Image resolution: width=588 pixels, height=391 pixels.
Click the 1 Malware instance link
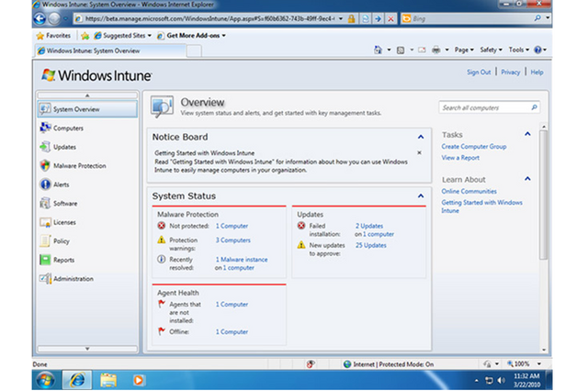[241, 260]
